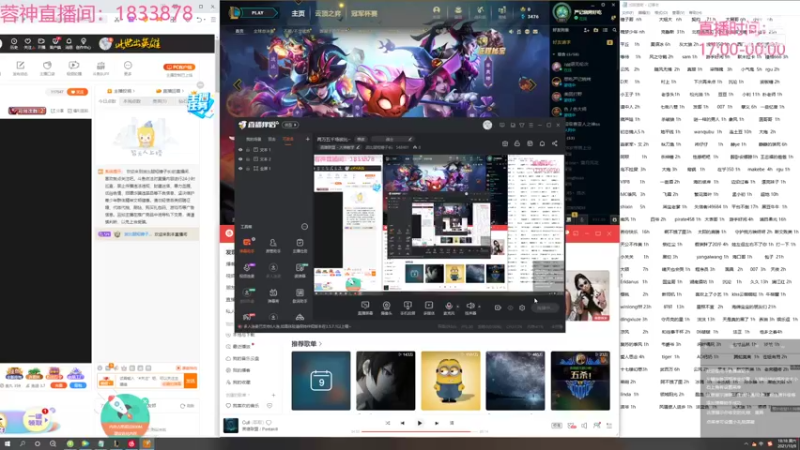This screenshot has width=800, height=450.
Task: Play the current song in the music player
Action: coord(419,423)
